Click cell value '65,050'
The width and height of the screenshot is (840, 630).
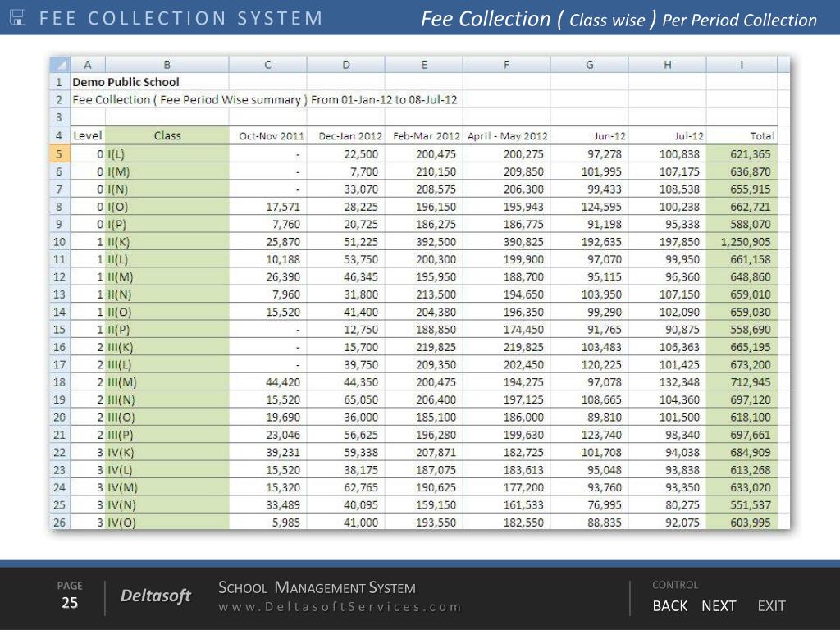[x=346, y=399]
